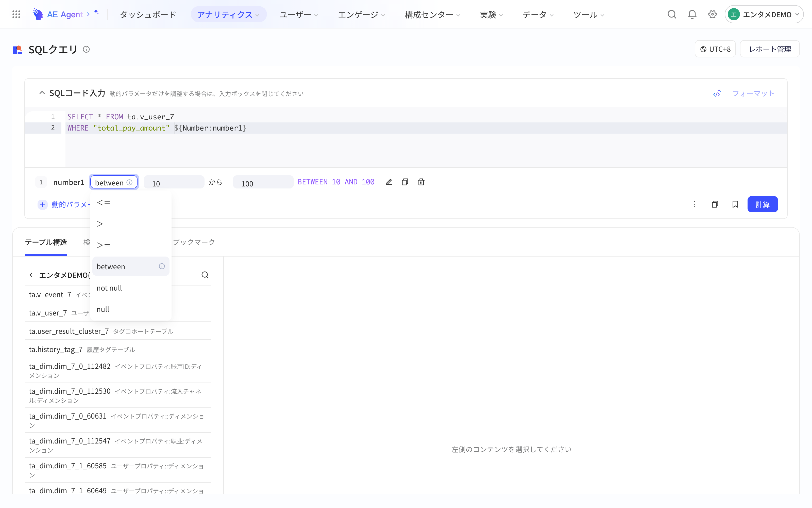
Task: Click the レポート管理 button
Action: 770,49
